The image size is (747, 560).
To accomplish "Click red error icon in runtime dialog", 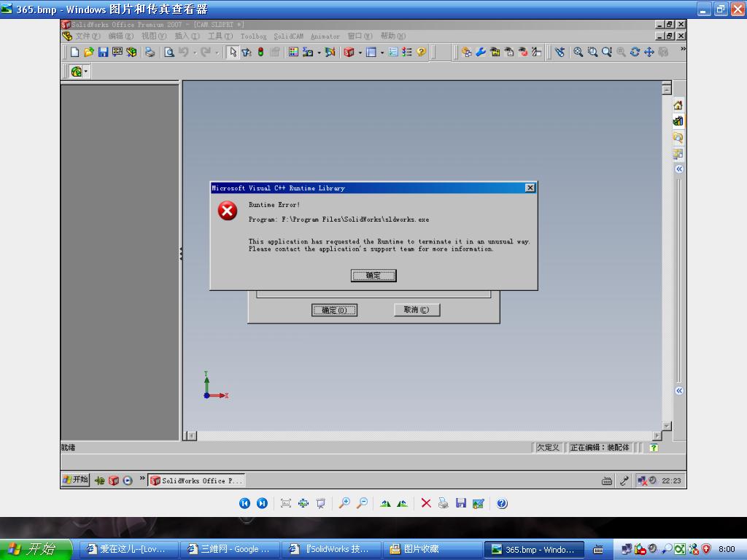I will click(228, 211).
